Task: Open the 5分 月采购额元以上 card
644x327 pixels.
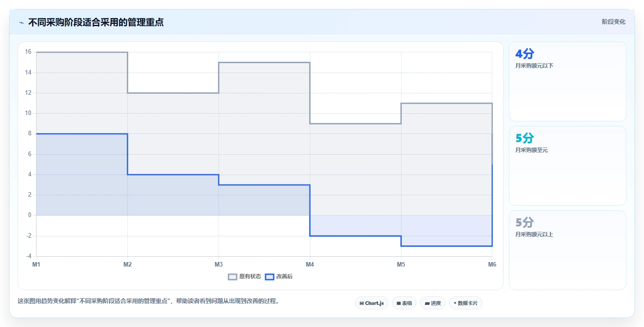Action: (568, 250)
